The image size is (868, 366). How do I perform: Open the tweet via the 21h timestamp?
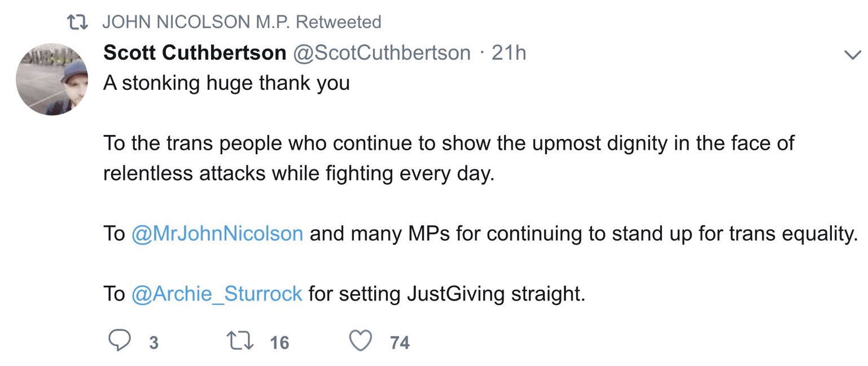coord(508,53)
